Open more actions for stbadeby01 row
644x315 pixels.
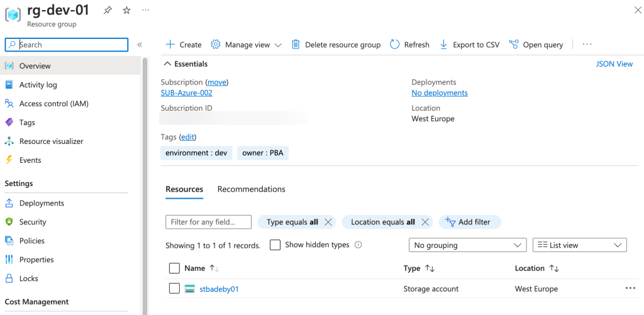coord(630,289)
